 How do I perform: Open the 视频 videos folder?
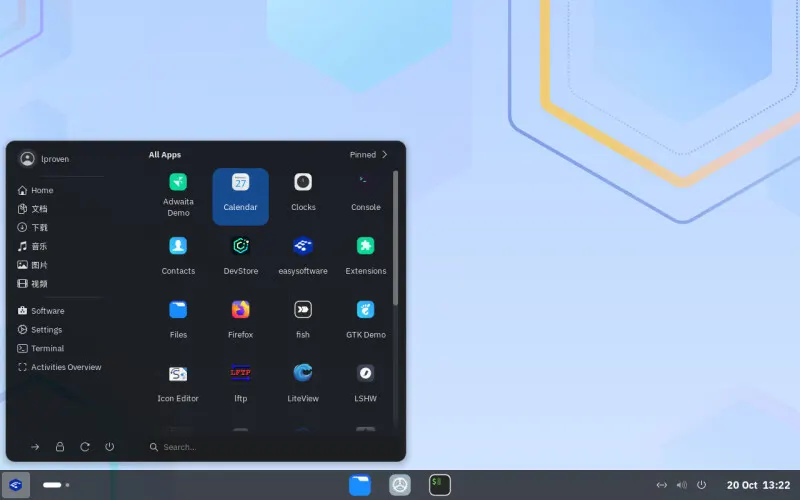coord(33,284)
